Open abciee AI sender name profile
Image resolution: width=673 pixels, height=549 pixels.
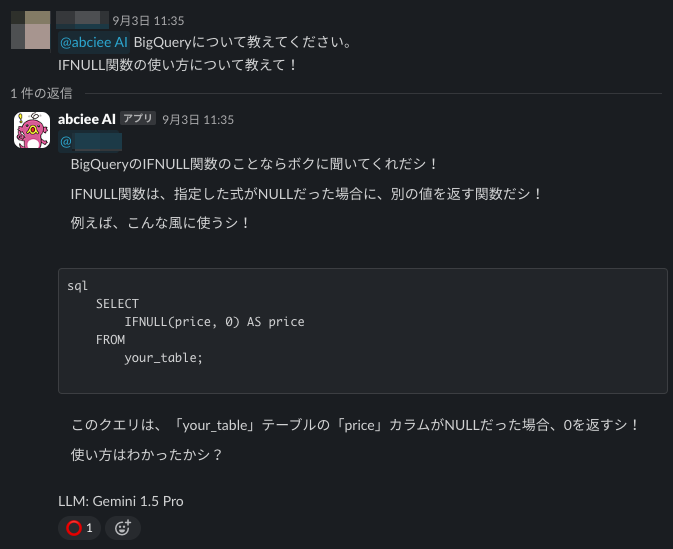(87, 119)
